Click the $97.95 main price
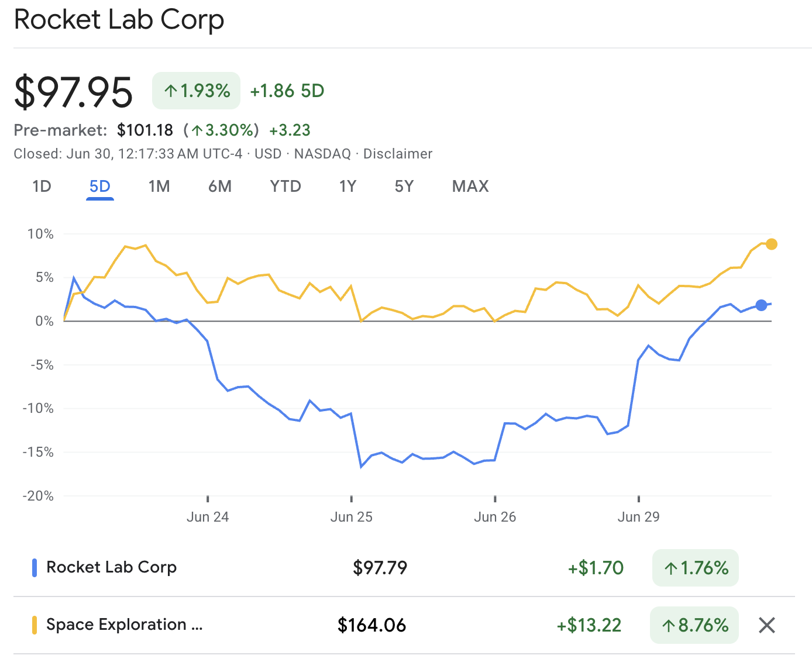 tap(74, 92)
